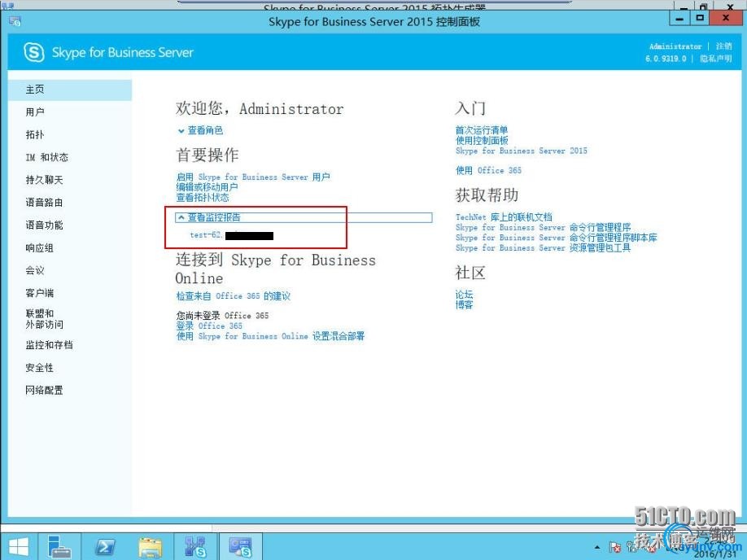Image resolution: width=747 pixels, height=560 pixels.
Task: Click the Skype for Business logo icon
Action: point(34,52)
